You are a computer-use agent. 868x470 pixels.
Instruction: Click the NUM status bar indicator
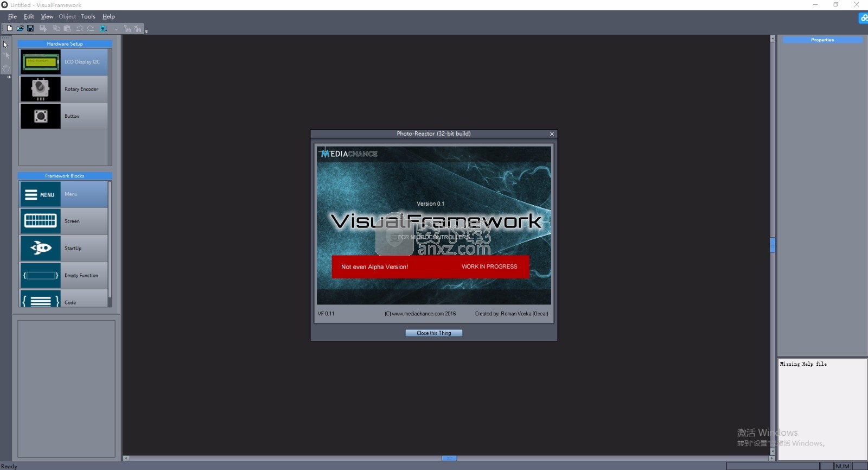tap(843, 466)
